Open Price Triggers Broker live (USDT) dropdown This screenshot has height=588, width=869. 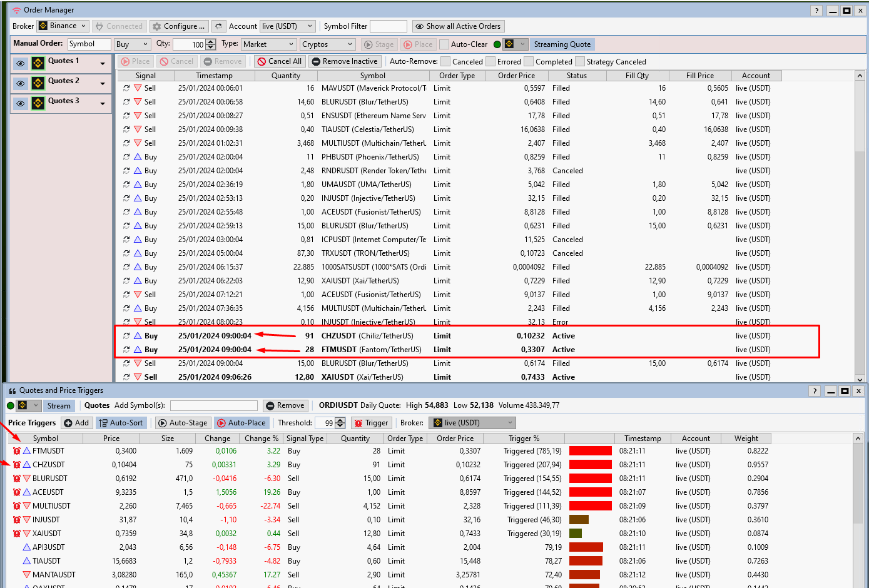[x=472, y=423]
